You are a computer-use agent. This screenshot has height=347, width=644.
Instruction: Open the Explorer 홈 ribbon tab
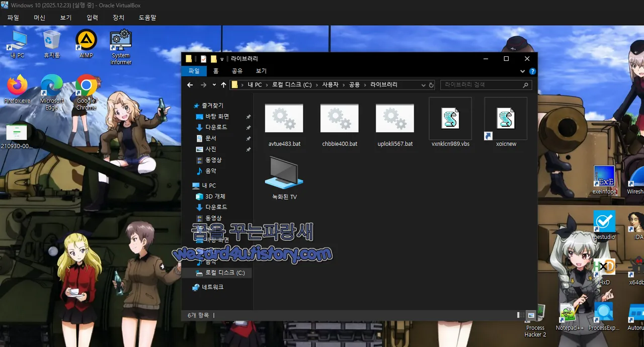pyautogui.click(x=215, y=71)
